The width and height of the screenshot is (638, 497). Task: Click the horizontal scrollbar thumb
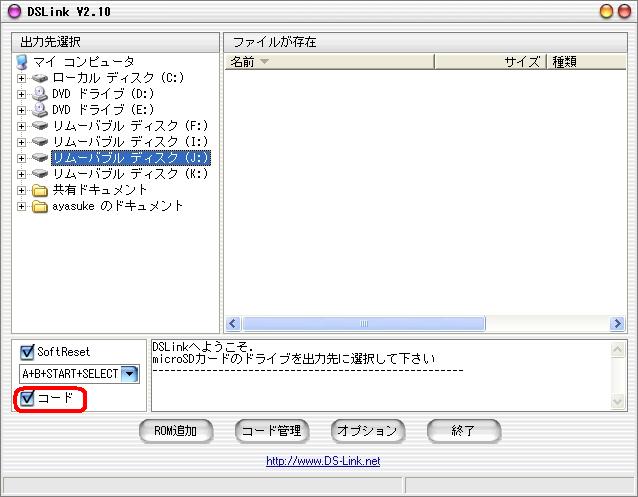point(364,324)
